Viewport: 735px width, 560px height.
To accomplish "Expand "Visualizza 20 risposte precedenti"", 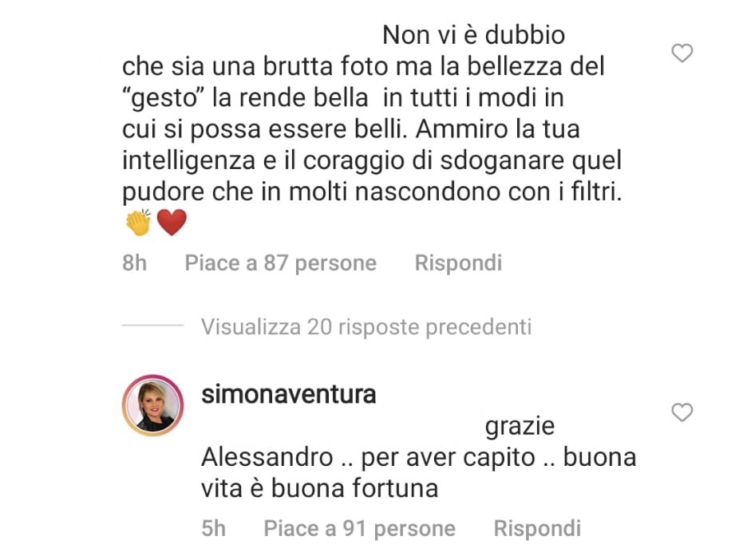I will [x=366, y=326].
